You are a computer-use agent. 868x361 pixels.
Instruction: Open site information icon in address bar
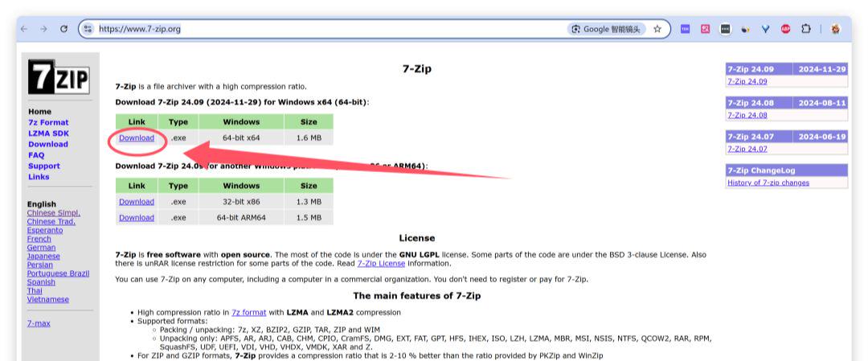88,29
